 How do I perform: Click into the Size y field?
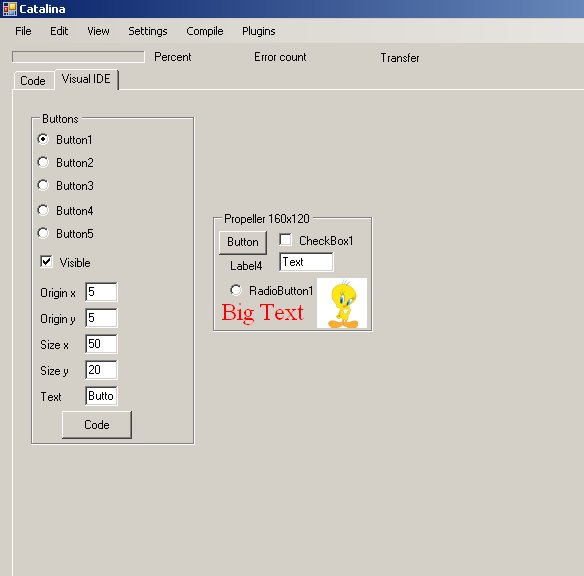tap(101, 370)
